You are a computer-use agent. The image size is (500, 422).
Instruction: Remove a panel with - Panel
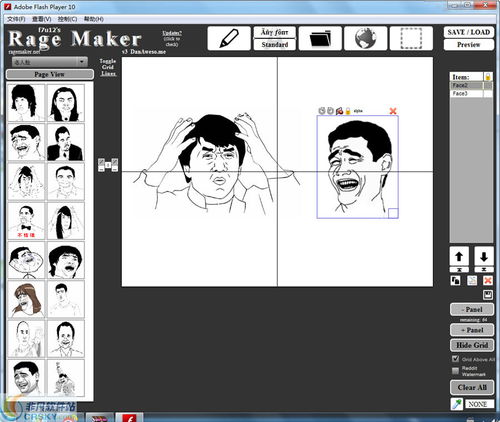click(472, 310)
